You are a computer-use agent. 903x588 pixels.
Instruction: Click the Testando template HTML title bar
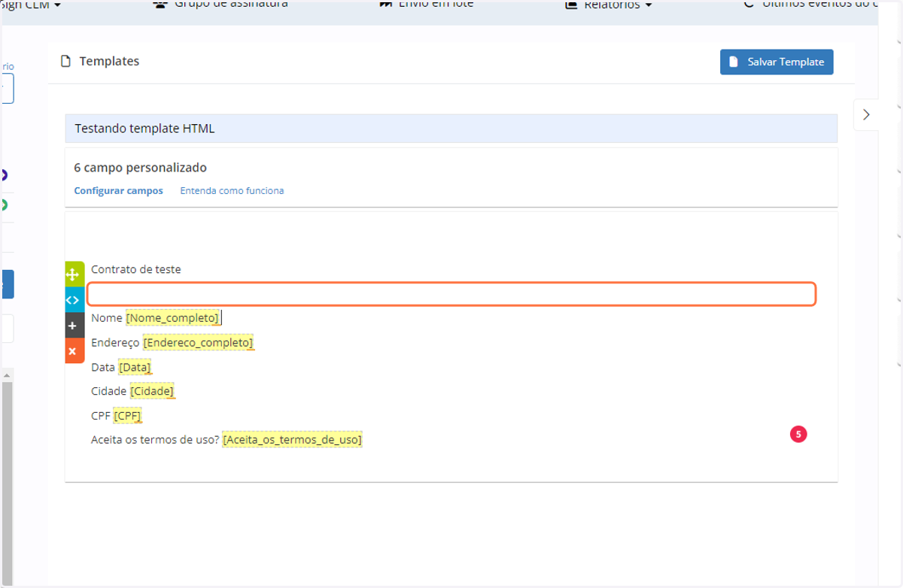click(x=451, y=129)
